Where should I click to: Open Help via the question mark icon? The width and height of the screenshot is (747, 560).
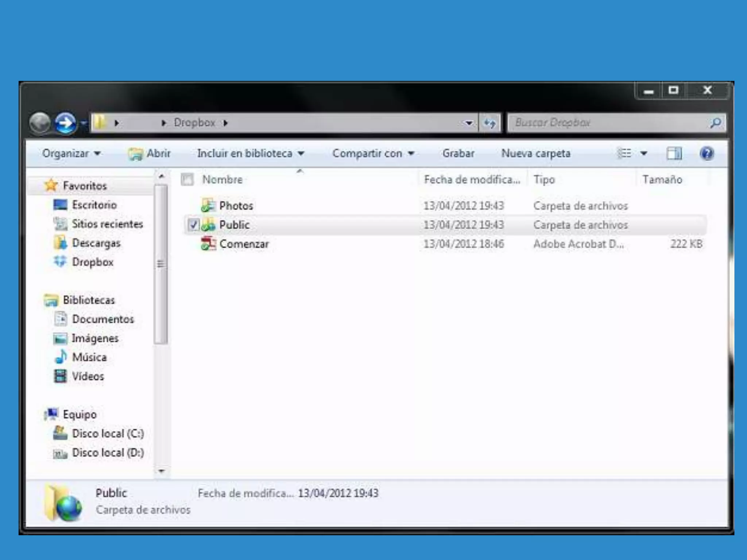coord(707,153)
